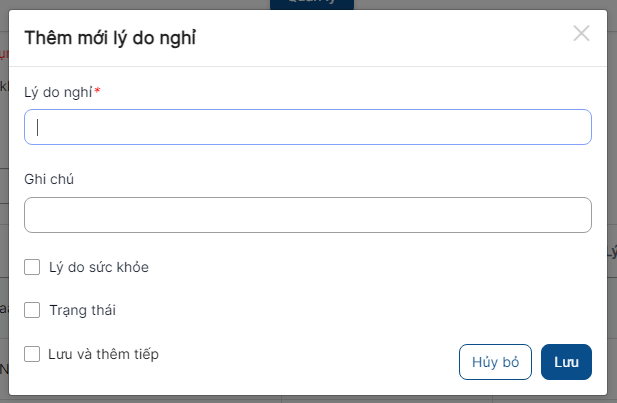
Task: Click the Lý do sức khỏe label text
Action: 99,267
